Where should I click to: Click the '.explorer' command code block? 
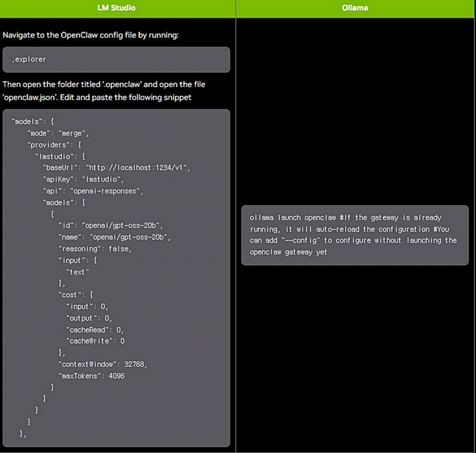click(x=116, y=59)
